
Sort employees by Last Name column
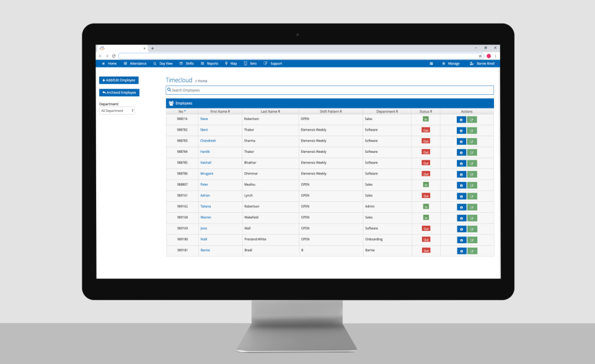tap(270, 111)
